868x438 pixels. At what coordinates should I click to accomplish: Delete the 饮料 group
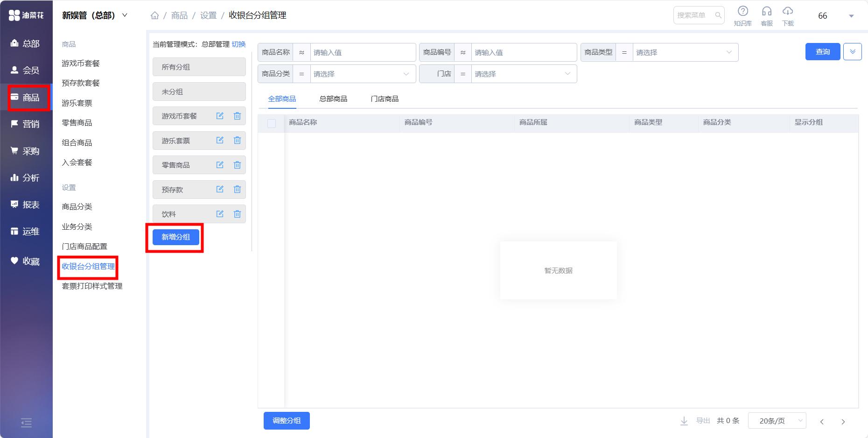(237, 214)
